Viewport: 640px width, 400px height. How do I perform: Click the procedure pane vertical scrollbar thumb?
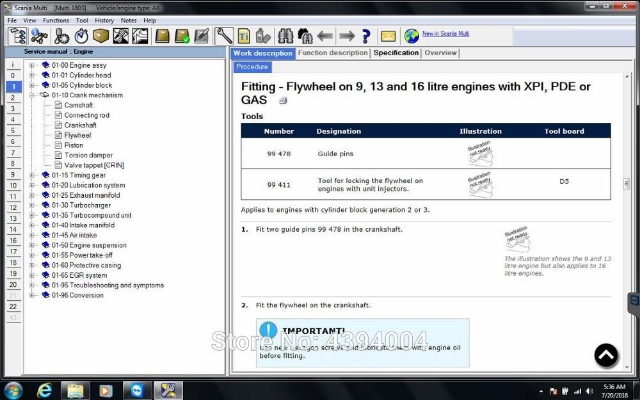tap(627, 184)
